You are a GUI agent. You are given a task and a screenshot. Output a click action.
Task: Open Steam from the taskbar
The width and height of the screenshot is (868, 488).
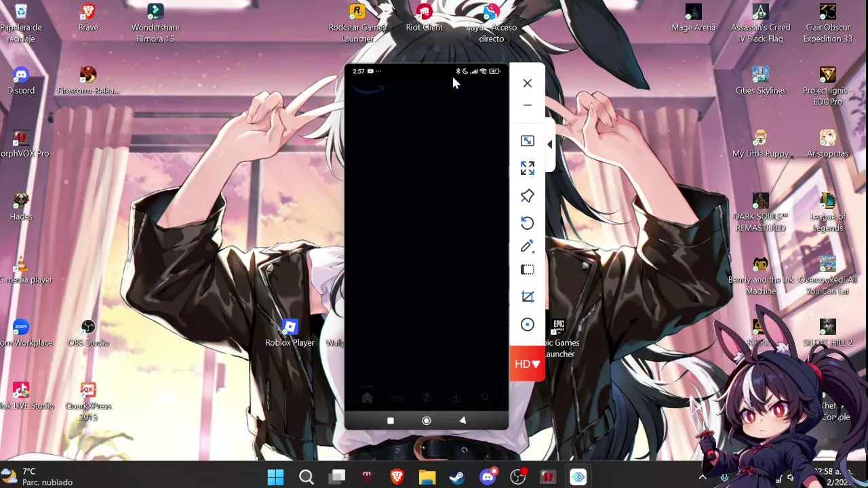click(457, 477)
